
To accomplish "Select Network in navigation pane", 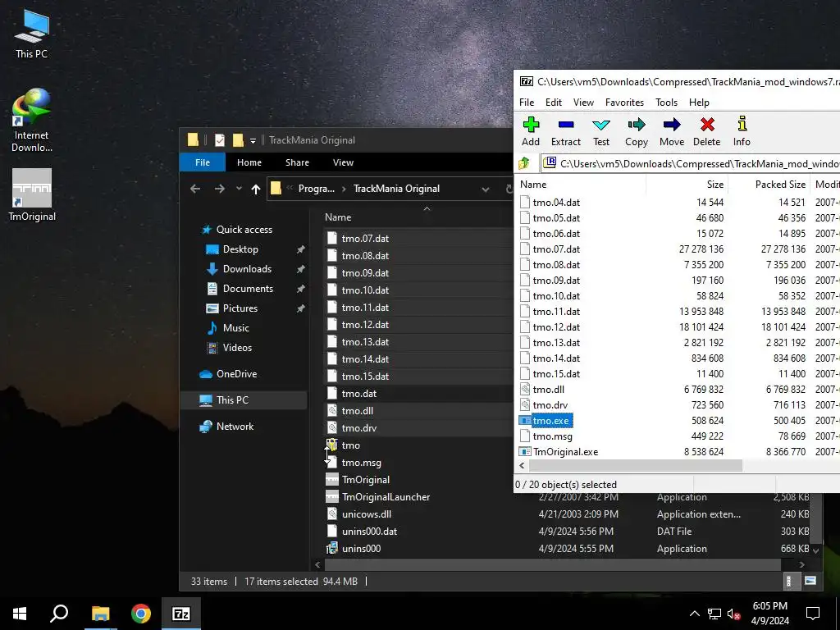I will coord(235,427).
